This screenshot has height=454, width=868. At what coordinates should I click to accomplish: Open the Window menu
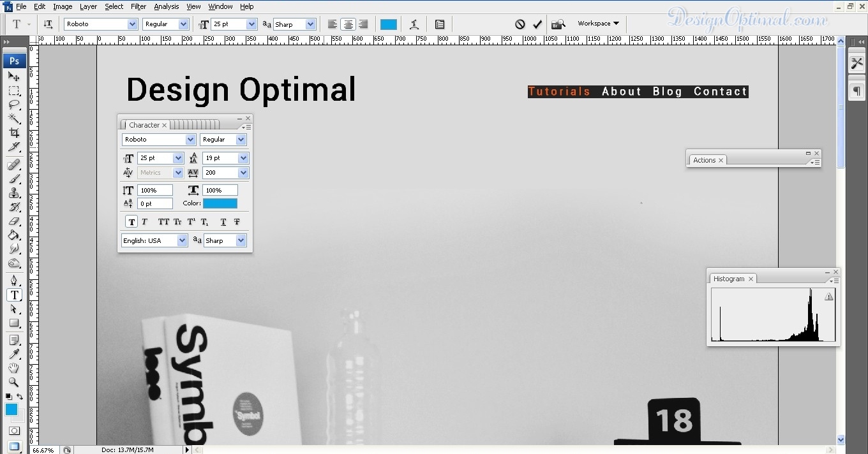(x=221, y=6)
